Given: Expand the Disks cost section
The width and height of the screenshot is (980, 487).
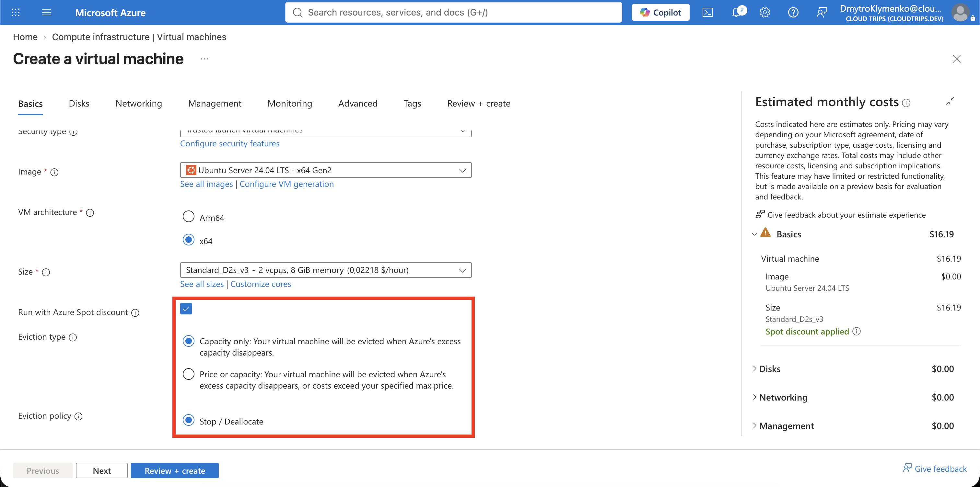Looking at the screenshot, I should (x=754, y=368).
